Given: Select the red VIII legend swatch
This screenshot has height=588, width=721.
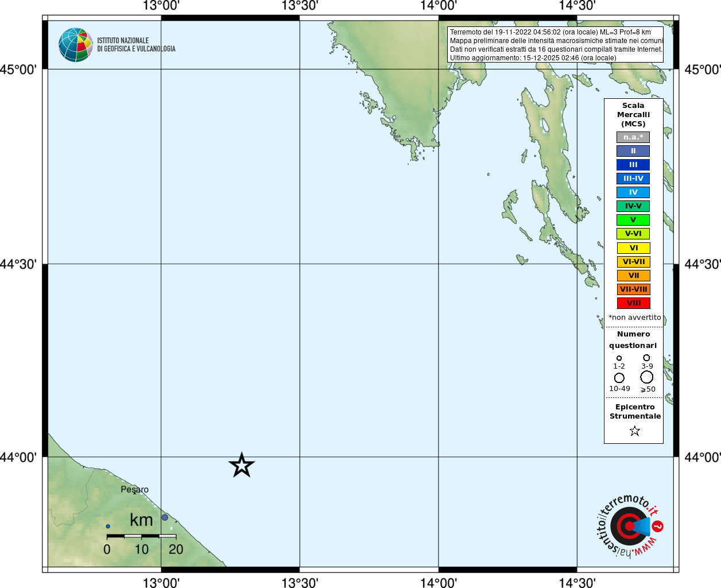Looking at the screenshot, I should click(633, 303).
